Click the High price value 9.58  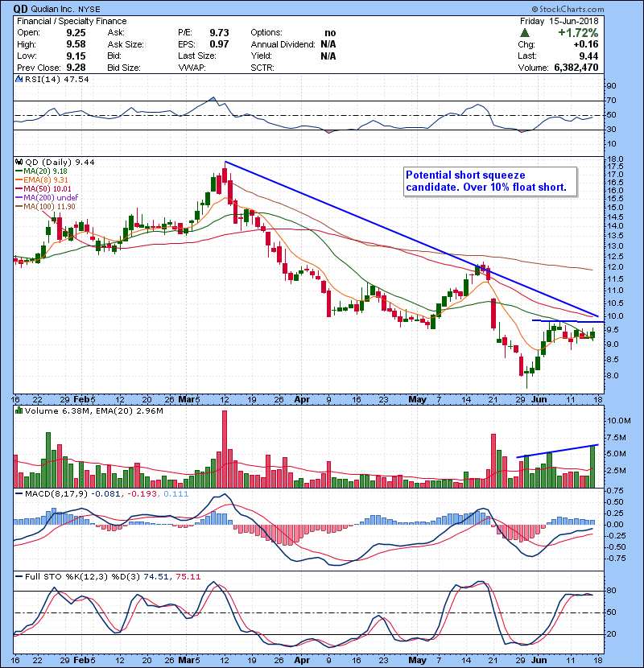[76, 44]
